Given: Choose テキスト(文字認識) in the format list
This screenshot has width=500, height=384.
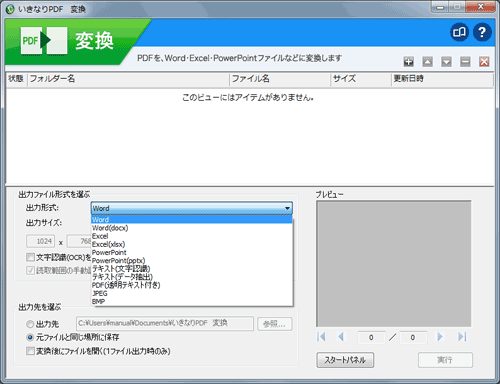Looking at the screenshot, I should pyautogui.click(x=192, y=269).
